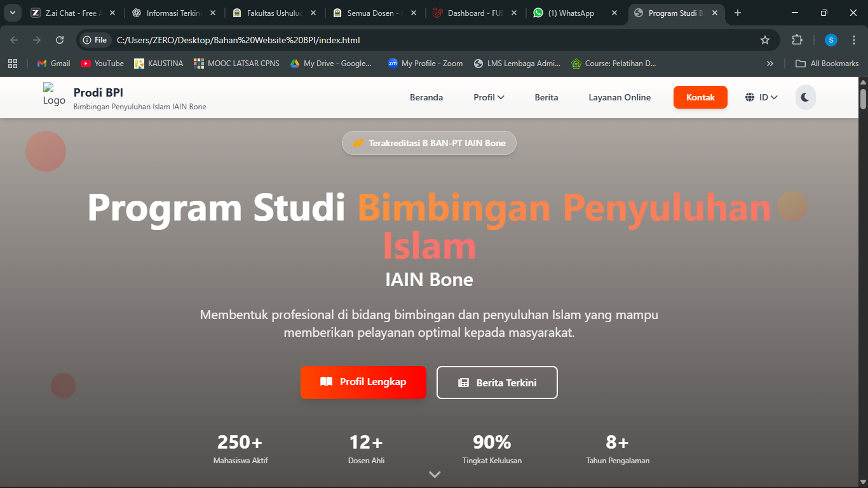Viewport: 868px width, 488px height.
Task: Open the Profil Lengkap button
Action: tap(363, 382)
